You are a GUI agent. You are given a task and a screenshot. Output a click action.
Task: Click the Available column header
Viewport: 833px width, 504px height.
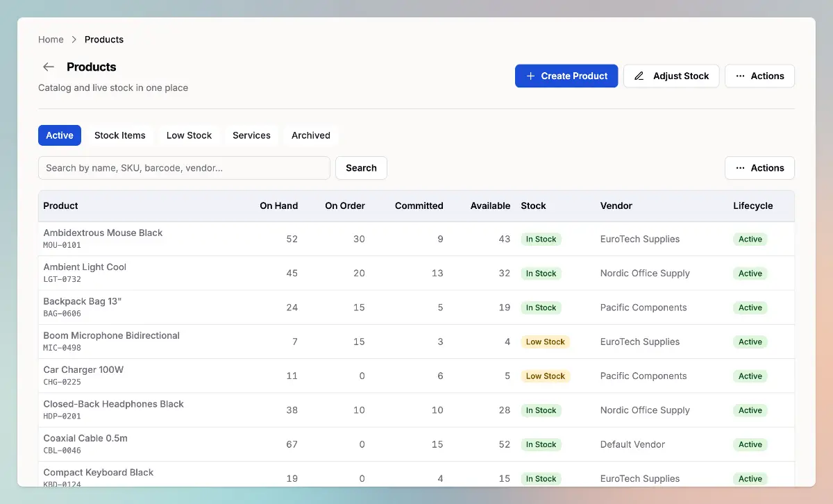point(490,205)
